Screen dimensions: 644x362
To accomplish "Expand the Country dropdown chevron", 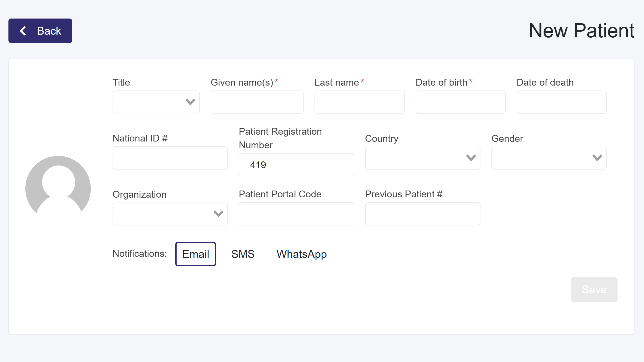I will [x=471, y=158].
